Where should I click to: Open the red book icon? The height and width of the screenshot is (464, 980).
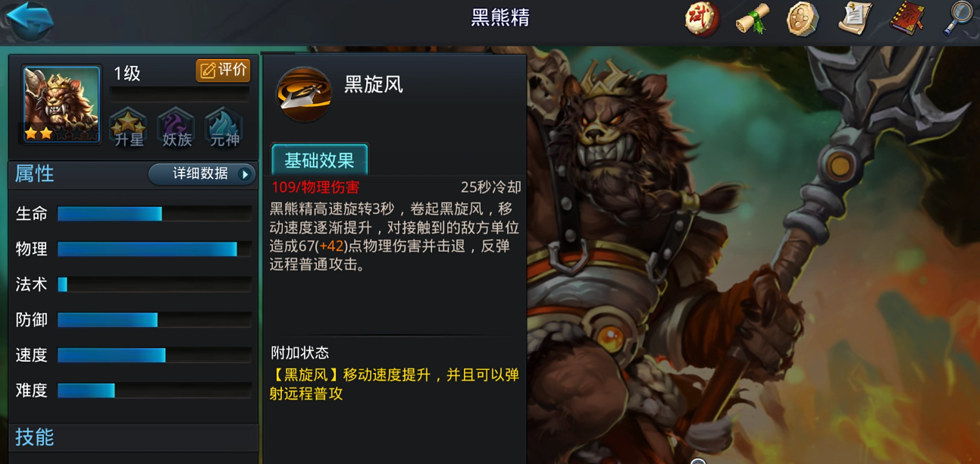(906, 19)
